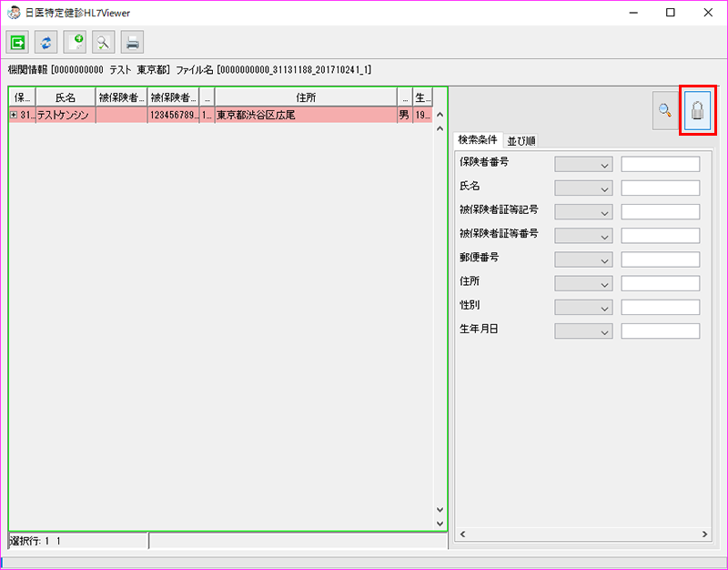Open the 生年月日 condition dropdown
The width and height of the screenshot is (728, 570).
coord(583,331)
